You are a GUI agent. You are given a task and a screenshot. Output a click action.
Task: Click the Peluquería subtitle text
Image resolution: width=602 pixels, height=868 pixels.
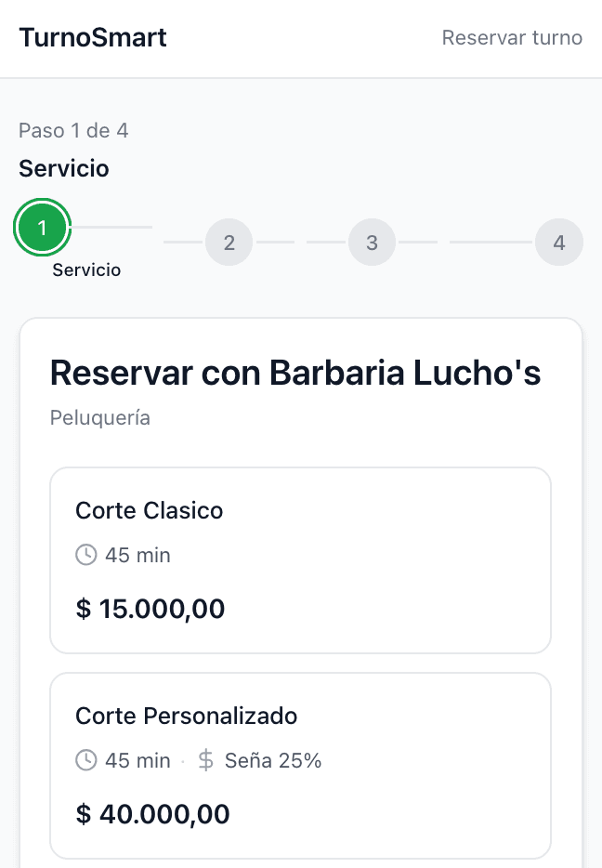pos(99,417)
